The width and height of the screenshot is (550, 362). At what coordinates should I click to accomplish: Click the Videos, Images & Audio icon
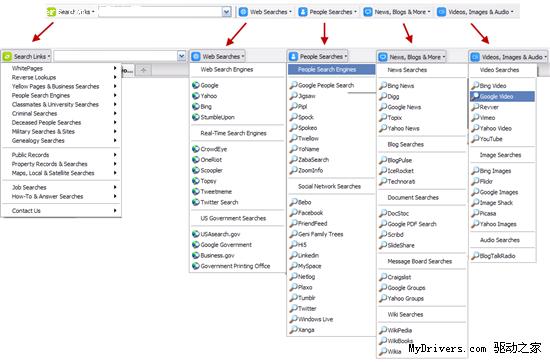475,57
